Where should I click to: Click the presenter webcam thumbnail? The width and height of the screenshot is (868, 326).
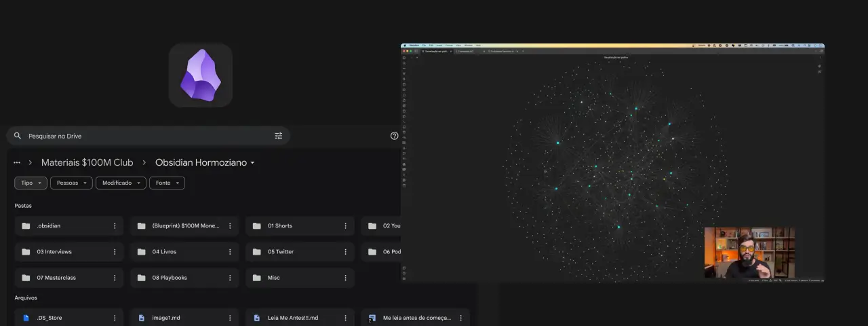[749, 252]
